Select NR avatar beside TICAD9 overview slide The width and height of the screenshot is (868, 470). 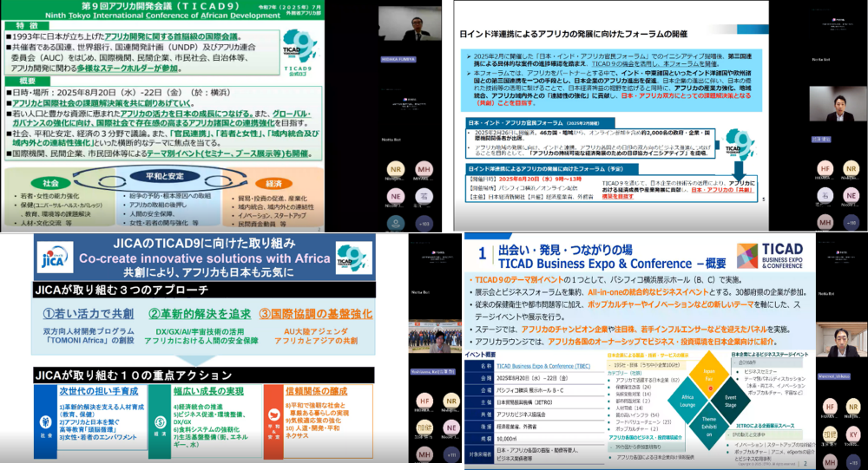tap(395, 169)
